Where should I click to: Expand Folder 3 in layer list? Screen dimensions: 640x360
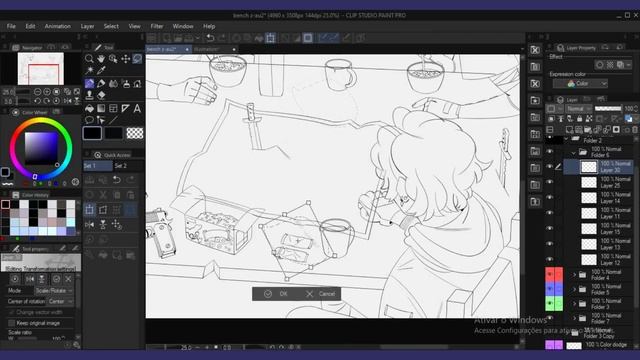tap(574, 304)
